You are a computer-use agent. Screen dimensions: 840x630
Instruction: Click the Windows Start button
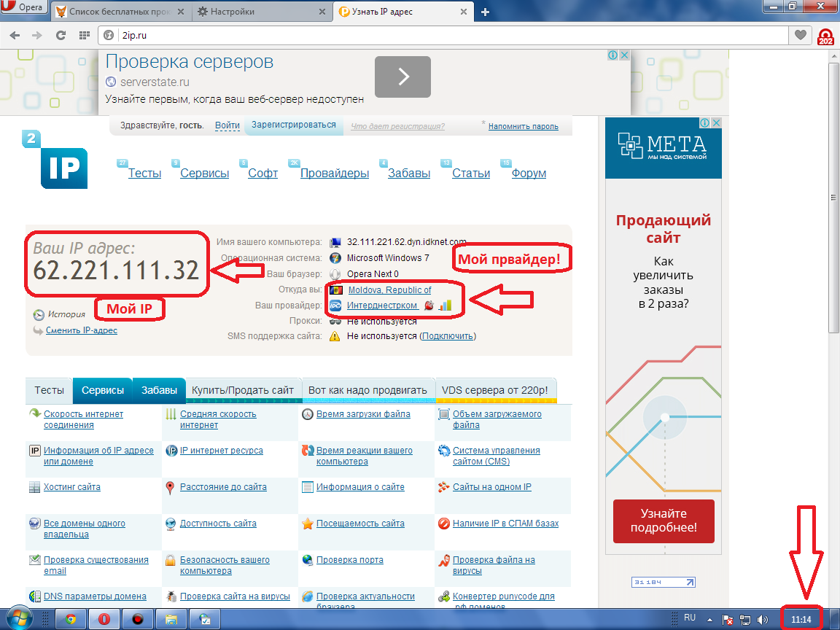coord(19,619)
